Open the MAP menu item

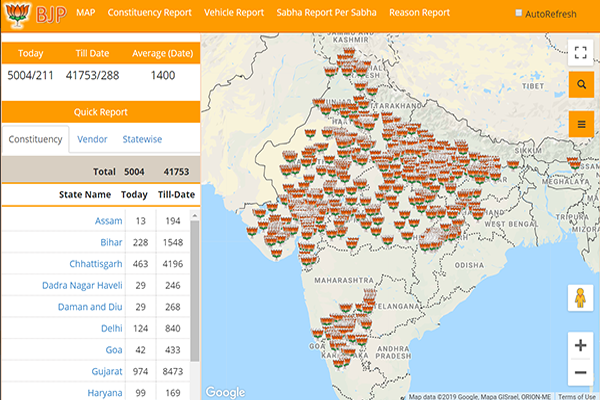pyautogui.click(x=86, y=13)
